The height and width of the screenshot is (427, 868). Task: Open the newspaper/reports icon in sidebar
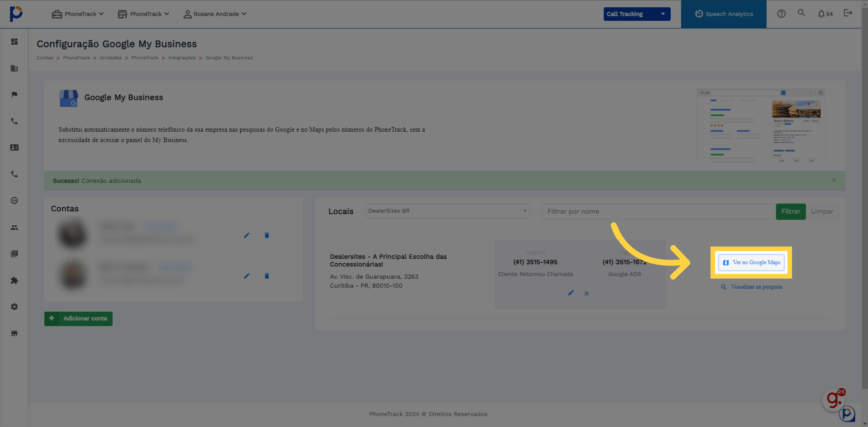(14, 254)
